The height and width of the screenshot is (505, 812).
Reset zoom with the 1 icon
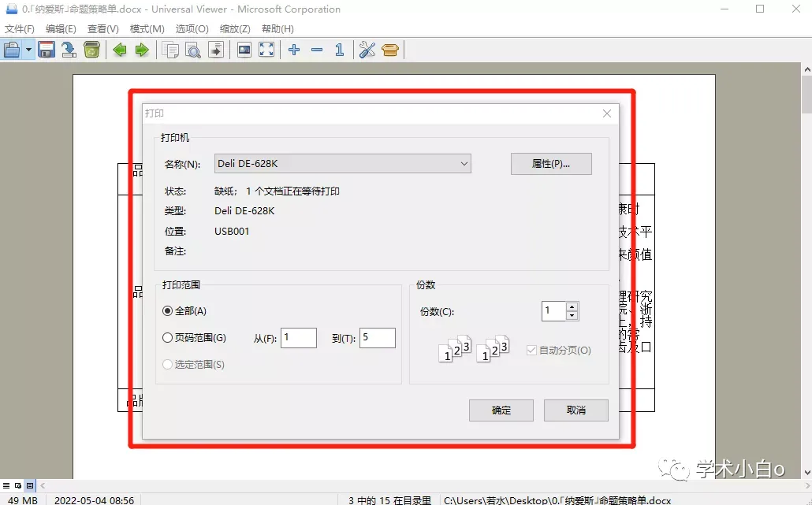click(x=340, y=50)
